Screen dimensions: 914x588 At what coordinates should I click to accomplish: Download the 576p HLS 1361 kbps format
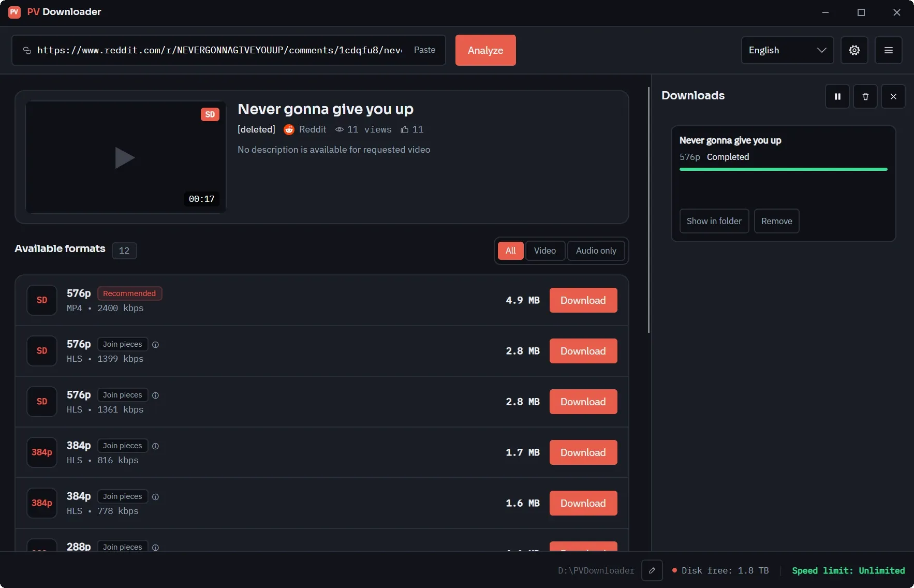pyautogui.click(x=583, y=402)
